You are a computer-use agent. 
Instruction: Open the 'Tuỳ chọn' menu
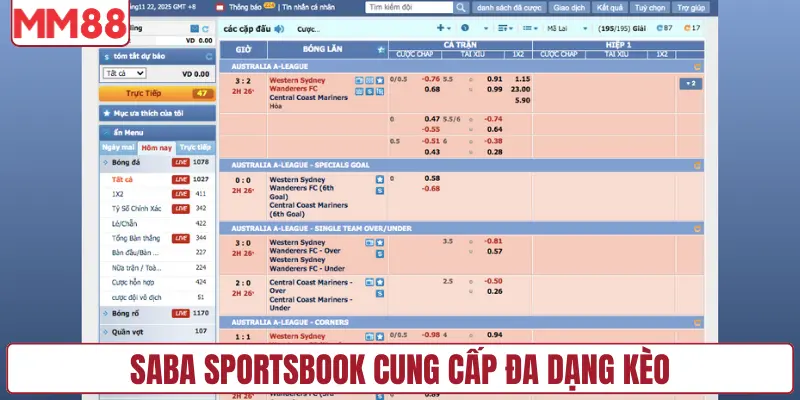pos(649,8)
